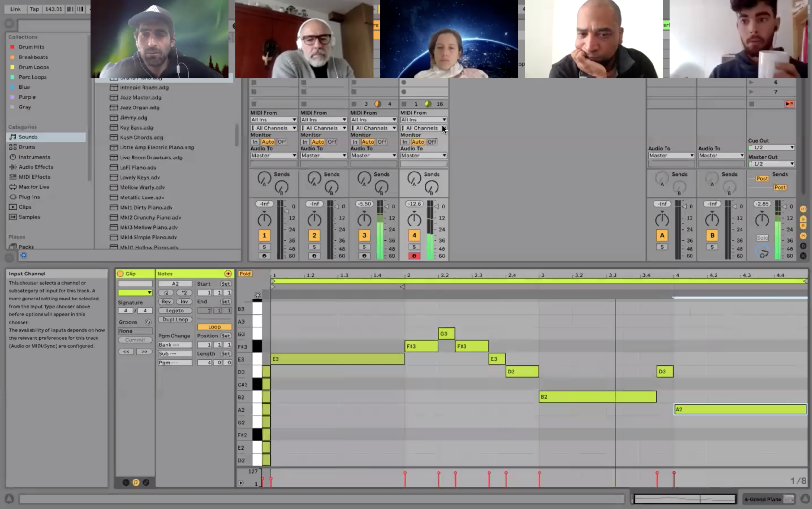
Task: Open the Cue Out 1/2 dropdown
Action: click(771, 148)
